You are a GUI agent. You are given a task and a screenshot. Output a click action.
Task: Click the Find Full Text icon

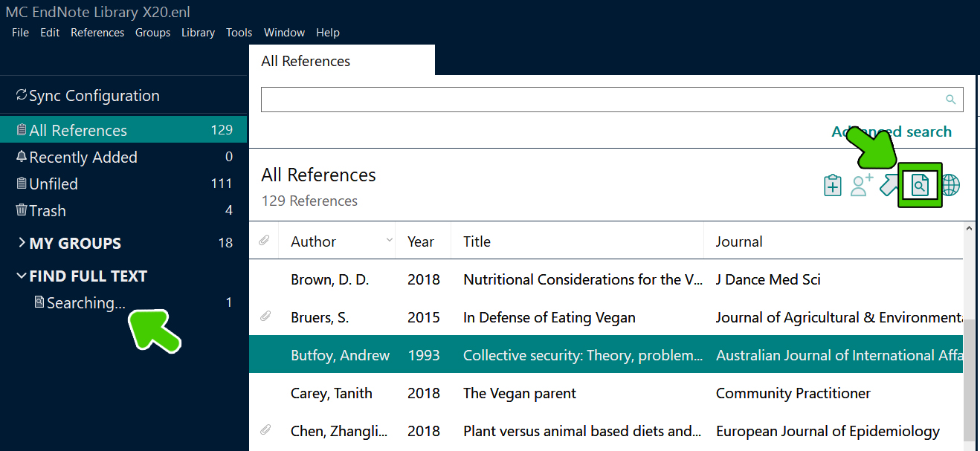[x=920, y=185]
